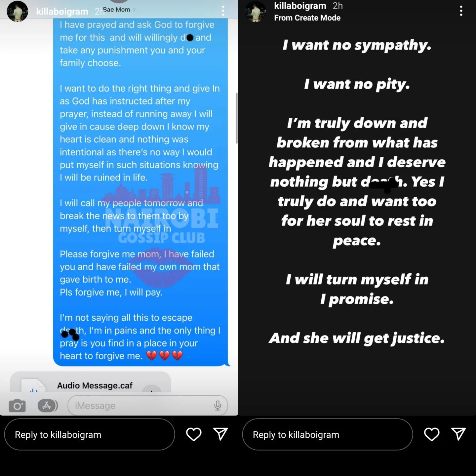Like the right story with heart icon
Image resolution: width=476 pixels, height=476 pixels.
[x=432, y=434]
